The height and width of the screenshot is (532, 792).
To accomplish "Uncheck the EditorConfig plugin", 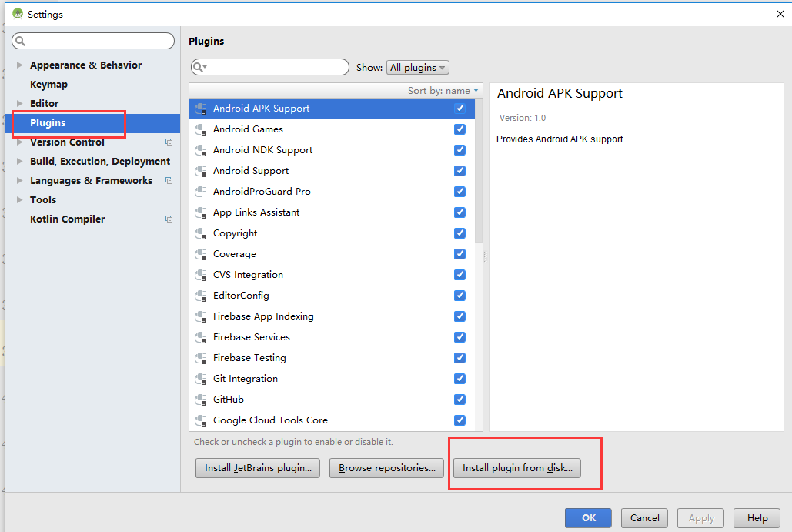I will point(459,295).
